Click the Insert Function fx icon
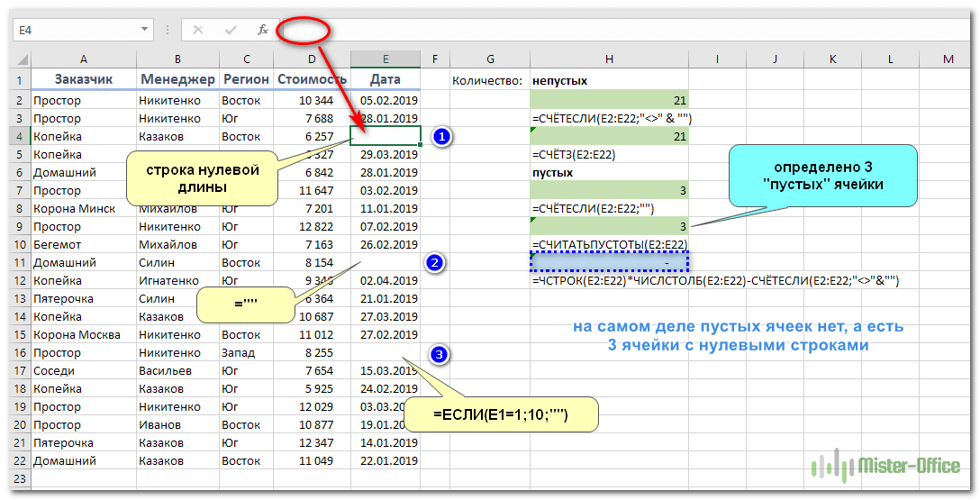The width and height of the screenshot is (980, 500). click(x=263, y=30)
